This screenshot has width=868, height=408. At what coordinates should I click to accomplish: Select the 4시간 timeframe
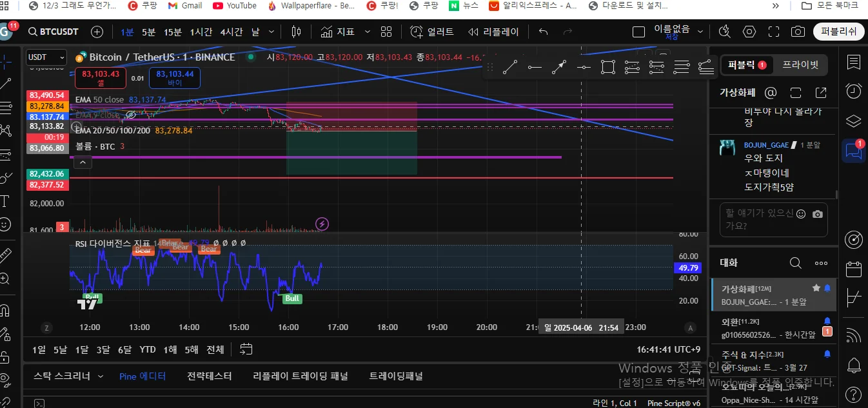click(232, 32)
